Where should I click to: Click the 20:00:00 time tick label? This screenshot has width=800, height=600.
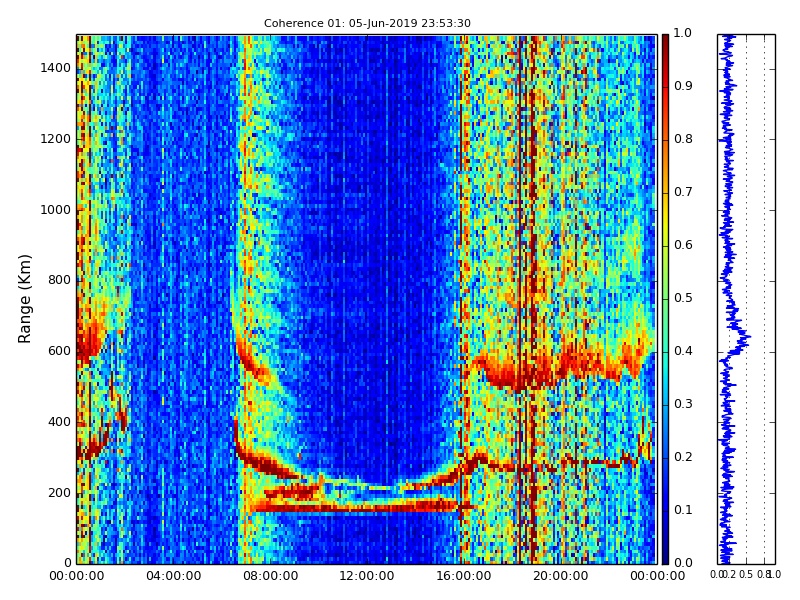[561, 576]
